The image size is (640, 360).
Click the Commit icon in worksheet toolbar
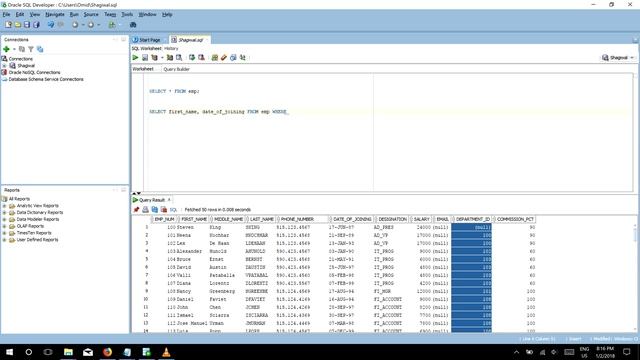coord(192,58)
